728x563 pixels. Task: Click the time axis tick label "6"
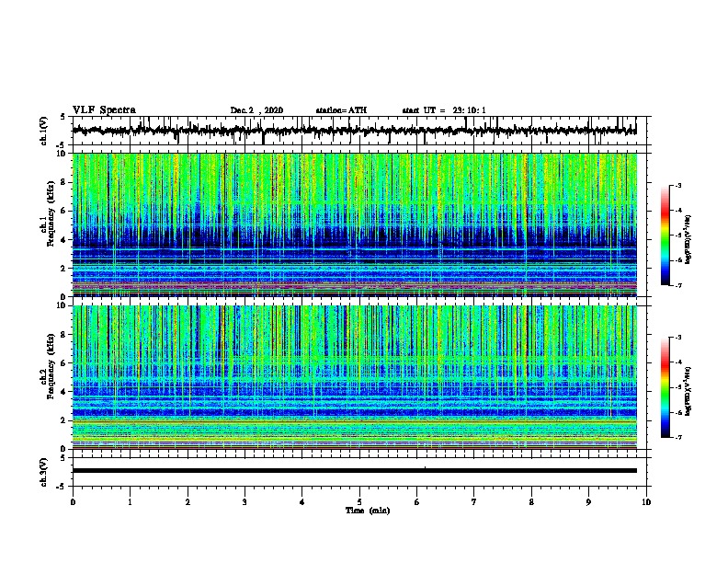(x=417, y=501)
